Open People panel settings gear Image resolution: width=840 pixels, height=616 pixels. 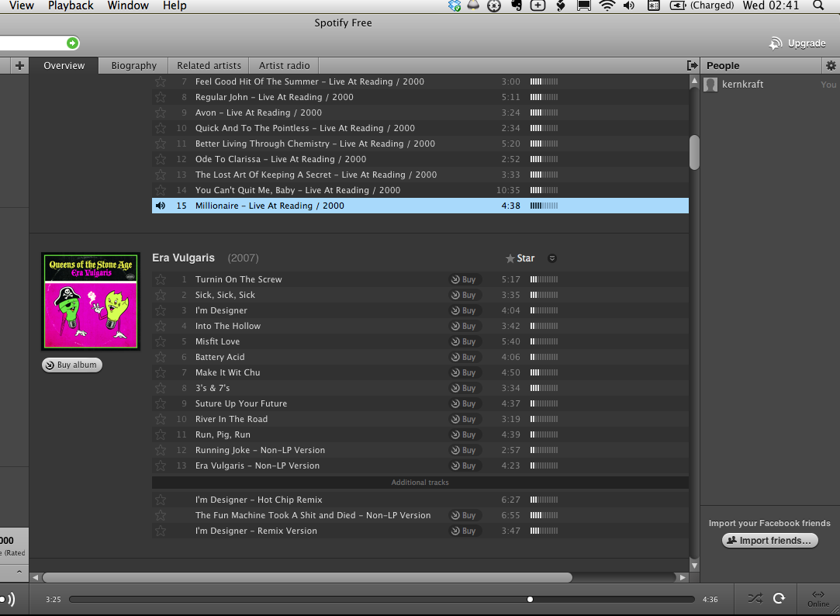(x=831, y=65)
